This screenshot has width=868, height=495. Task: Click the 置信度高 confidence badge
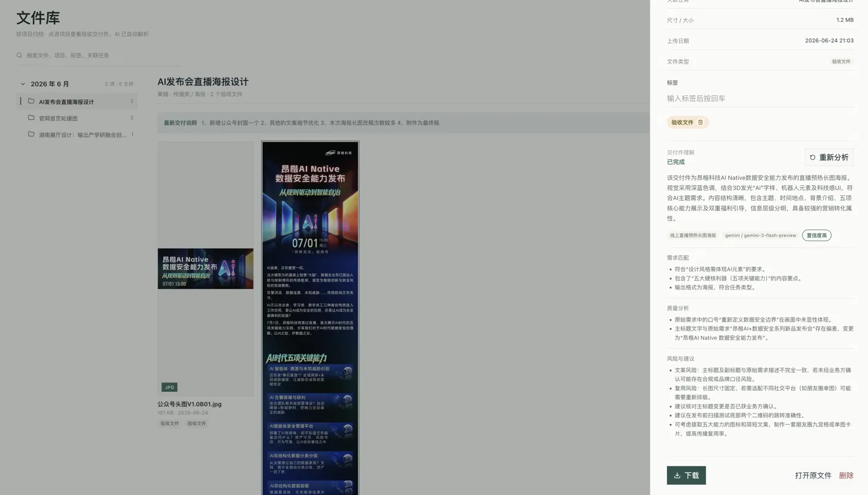817,235
